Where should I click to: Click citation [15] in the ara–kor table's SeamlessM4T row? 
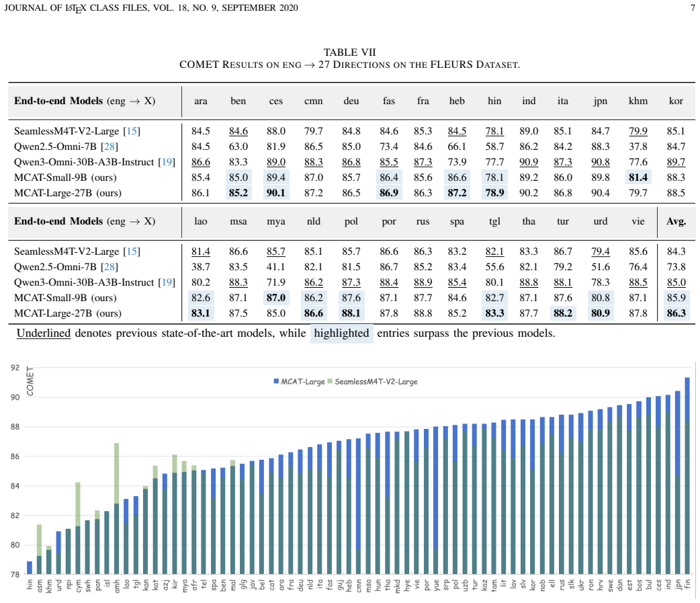(132, 131)
